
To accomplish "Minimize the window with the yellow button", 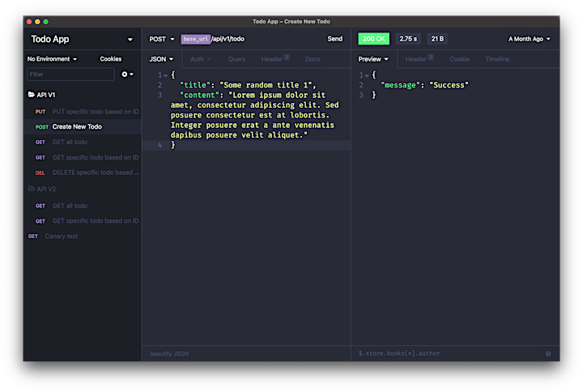I will tap(37, 22).
